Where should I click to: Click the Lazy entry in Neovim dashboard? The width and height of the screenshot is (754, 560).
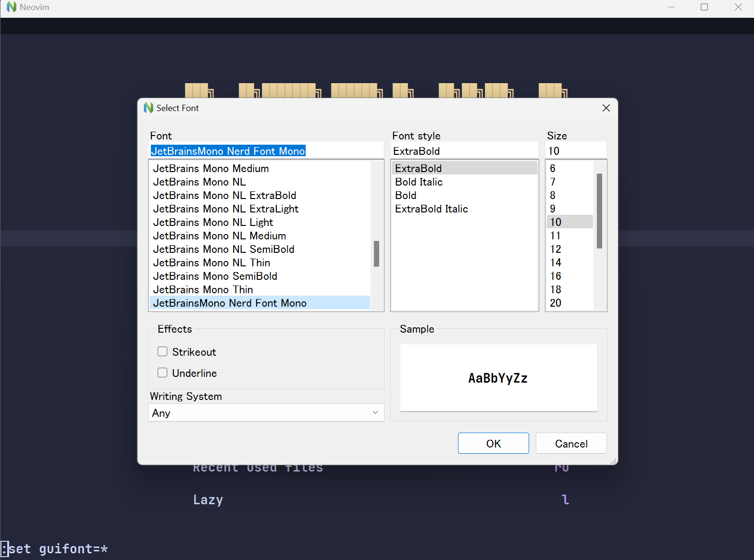point(208,500)
